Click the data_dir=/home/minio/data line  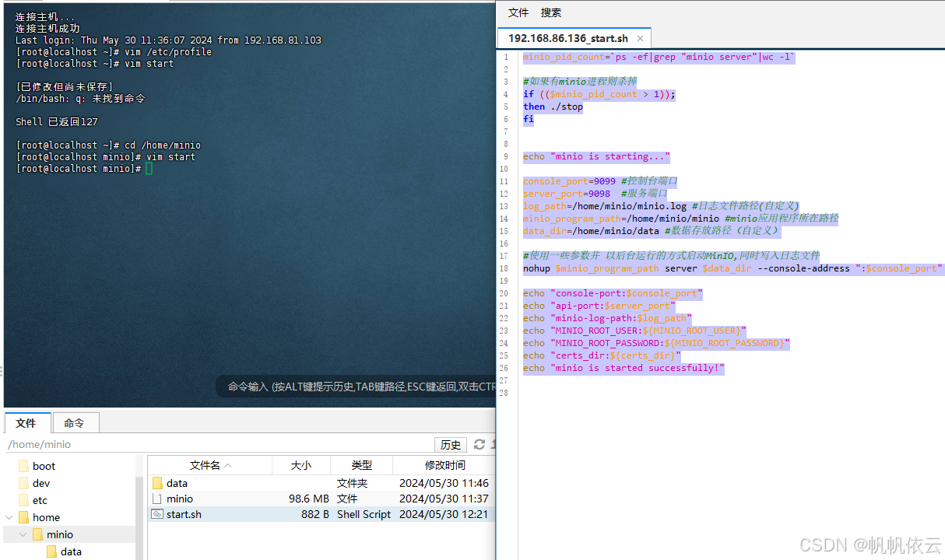point(651,231)
